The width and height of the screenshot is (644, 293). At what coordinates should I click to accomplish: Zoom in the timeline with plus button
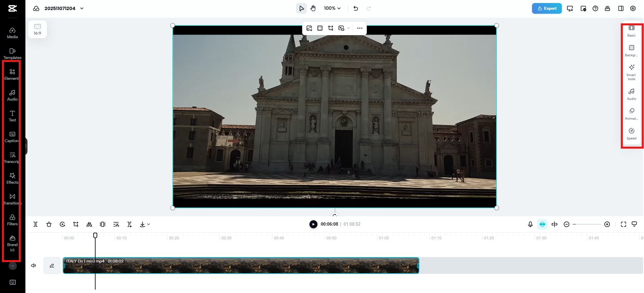607,224
